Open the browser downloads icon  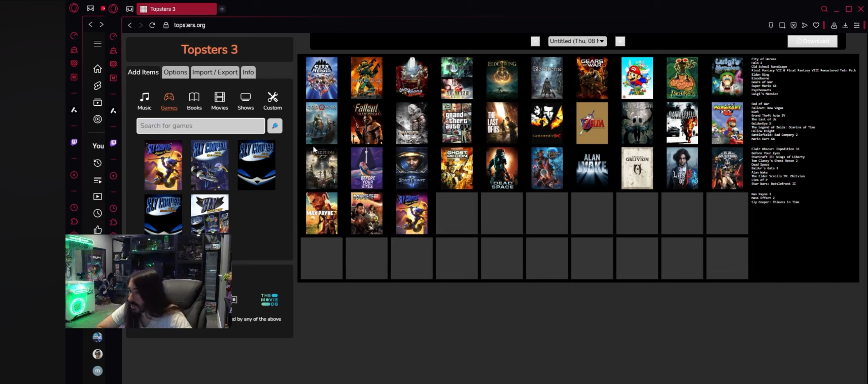pyautogui.click(x=845, y=25)
